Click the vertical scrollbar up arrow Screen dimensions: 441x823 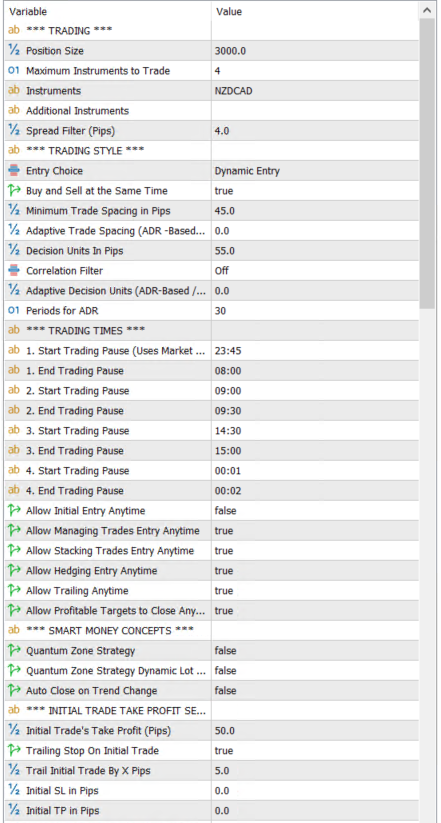(426, 11)
